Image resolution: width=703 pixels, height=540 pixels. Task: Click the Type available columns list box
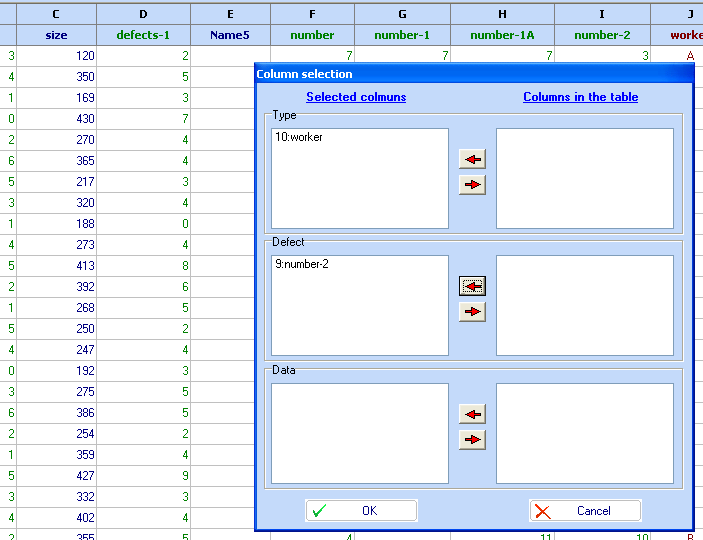pyautogui.click(x=584, y=178)
